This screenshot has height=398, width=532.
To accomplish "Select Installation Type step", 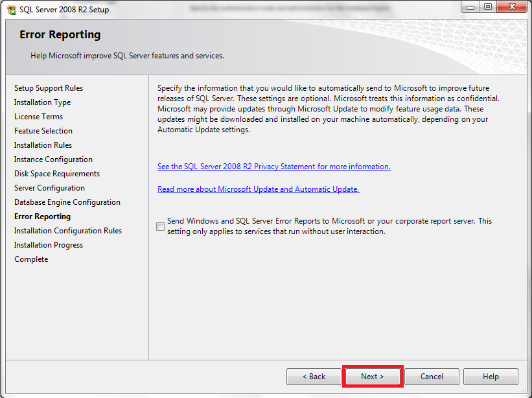I will coord(42,102).
